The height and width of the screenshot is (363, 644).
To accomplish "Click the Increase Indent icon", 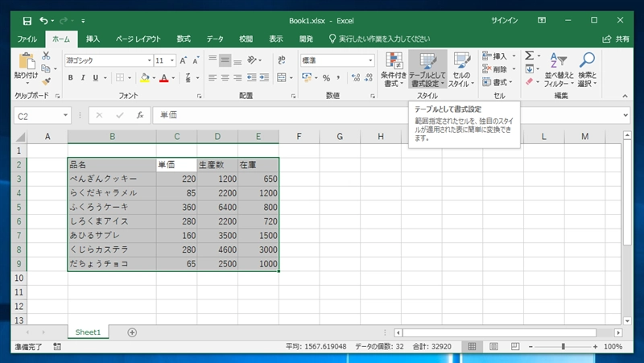I will pos(264,77).
